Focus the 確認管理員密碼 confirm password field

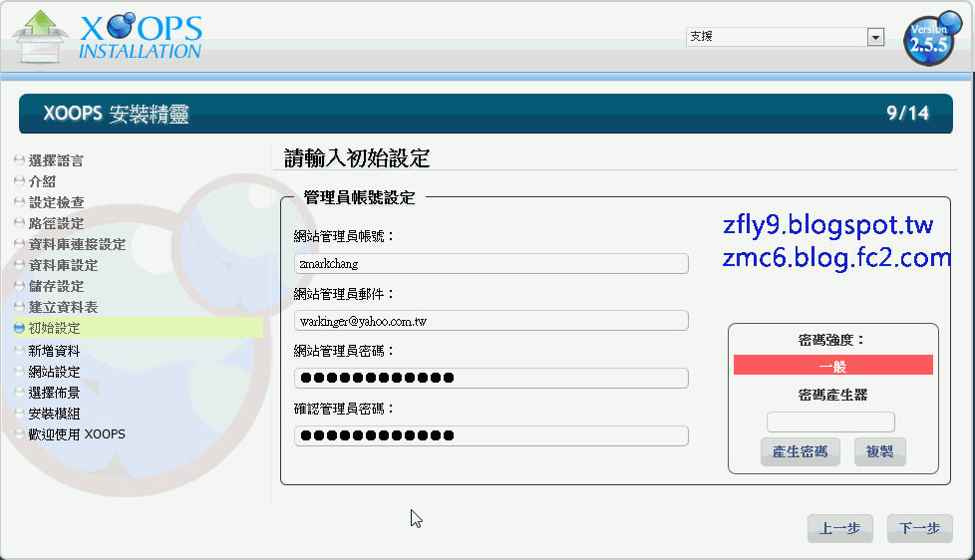[x=491, y=435]
